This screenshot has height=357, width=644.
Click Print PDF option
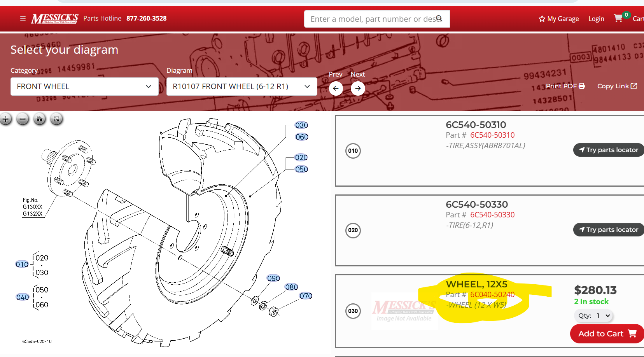pos(565,86)
